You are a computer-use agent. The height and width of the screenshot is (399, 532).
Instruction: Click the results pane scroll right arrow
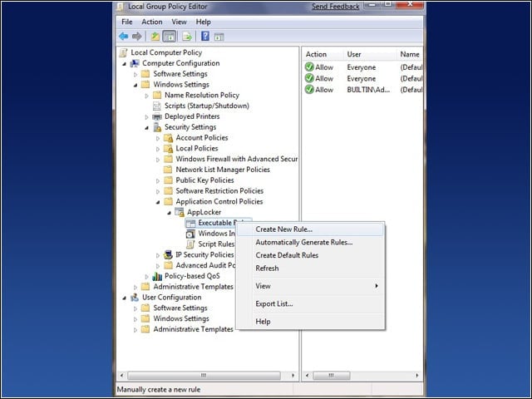(417, 375)
